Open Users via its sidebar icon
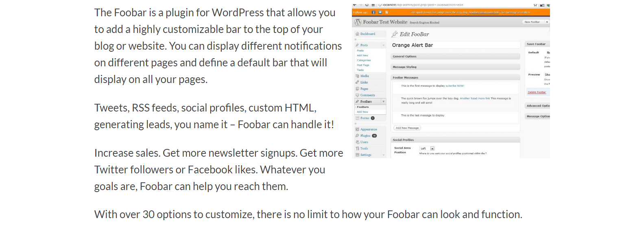Screen dimensions: 644x234 pos(357,142)
